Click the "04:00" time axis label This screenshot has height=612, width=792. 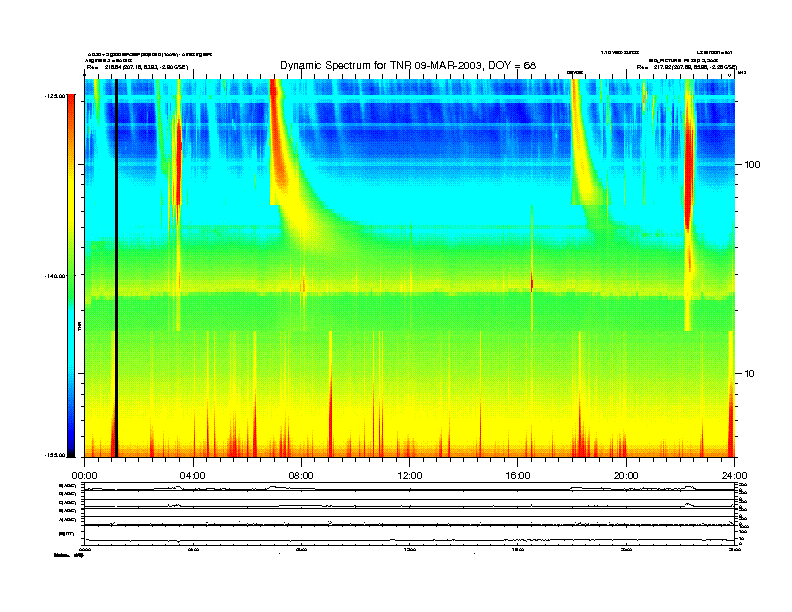[x=193, y=476]
